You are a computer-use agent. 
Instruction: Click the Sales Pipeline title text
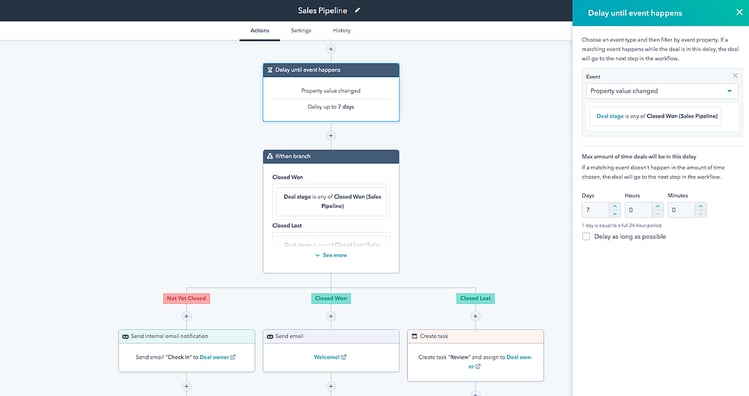click(322, 11)
